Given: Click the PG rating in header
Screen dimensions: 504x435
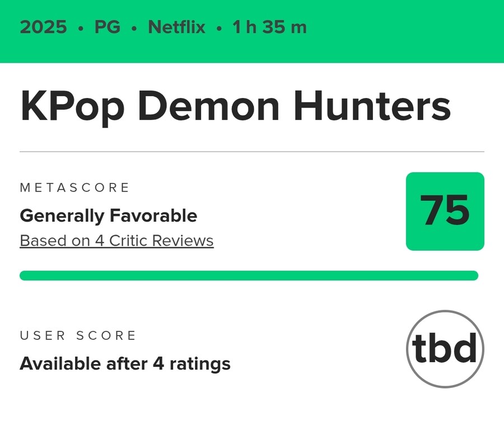Looking at the screenshot, I should point(108,27).
